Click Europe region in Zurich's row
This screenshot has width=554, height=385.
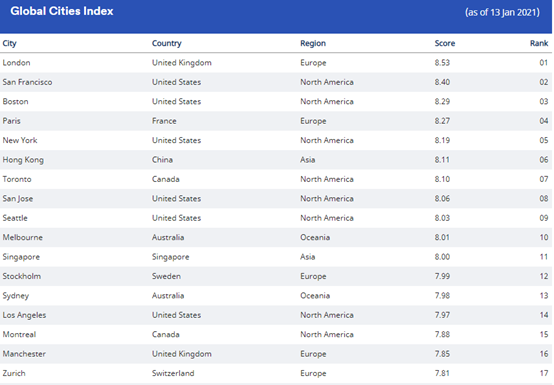[x=313, y=374]
